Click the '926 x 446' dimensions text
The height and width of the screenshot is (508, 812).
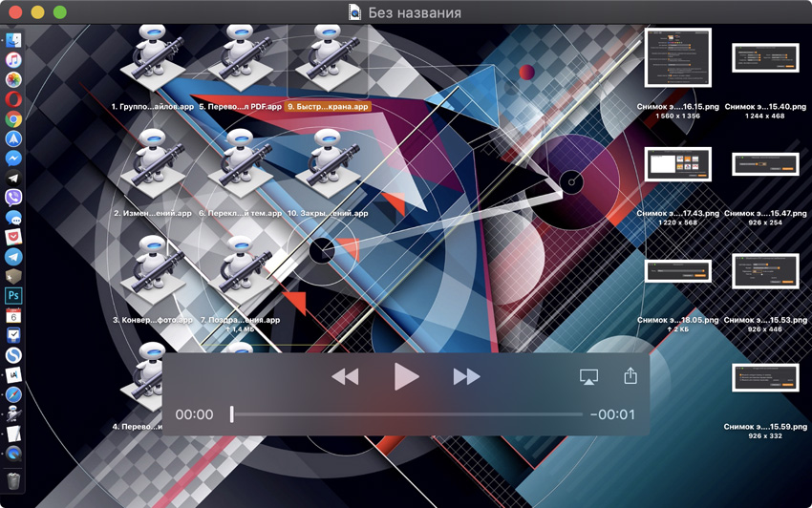pos(765,329)
